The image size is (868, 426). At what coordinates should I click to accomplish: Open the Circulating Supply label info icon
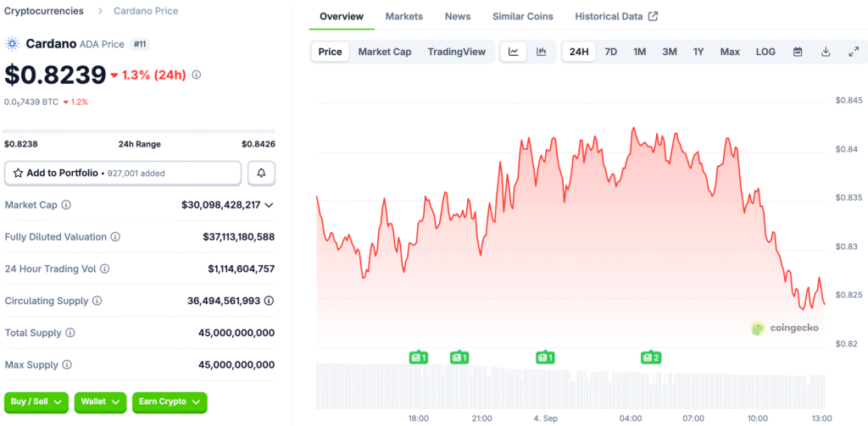(x=97, y=301)
